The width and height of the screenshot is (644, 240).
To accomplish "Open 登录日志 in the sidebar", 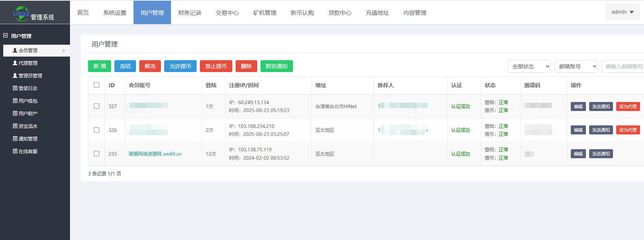I will [x=28, y=88].
